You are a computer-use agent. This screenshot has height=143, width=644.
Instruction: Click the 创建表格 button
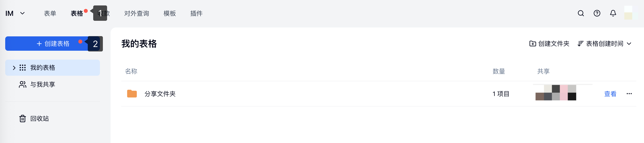coord(53,44)
